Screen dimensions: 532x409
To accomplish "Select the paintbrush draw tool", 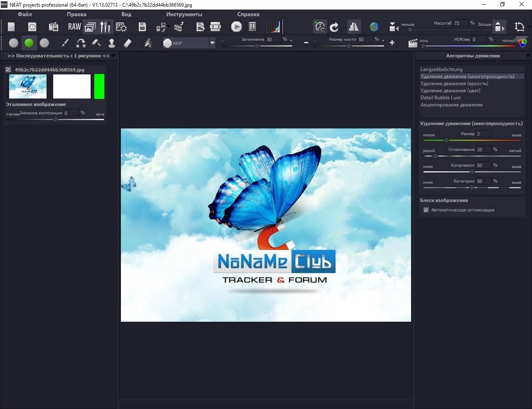I will click(65, 43).
